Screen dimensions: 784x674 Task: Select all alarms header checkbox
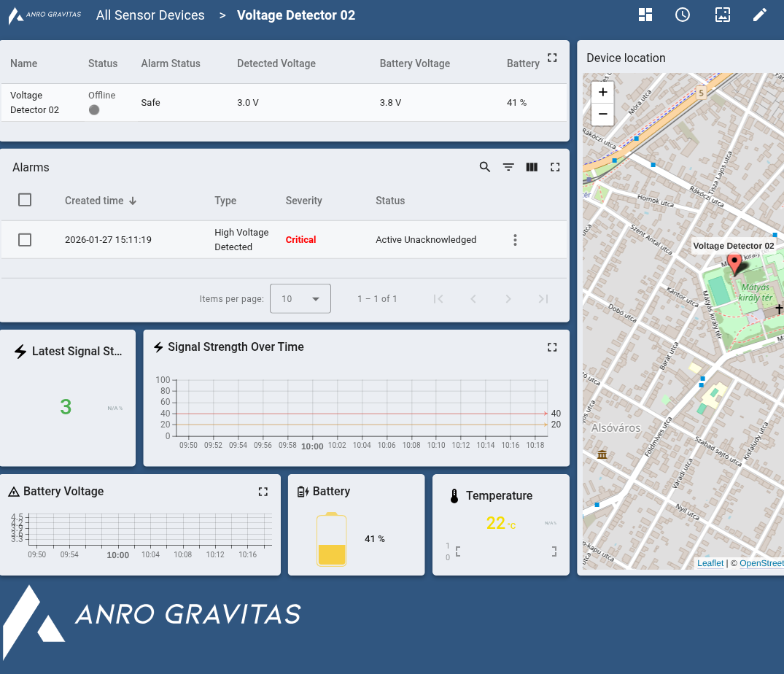point(25,200)
